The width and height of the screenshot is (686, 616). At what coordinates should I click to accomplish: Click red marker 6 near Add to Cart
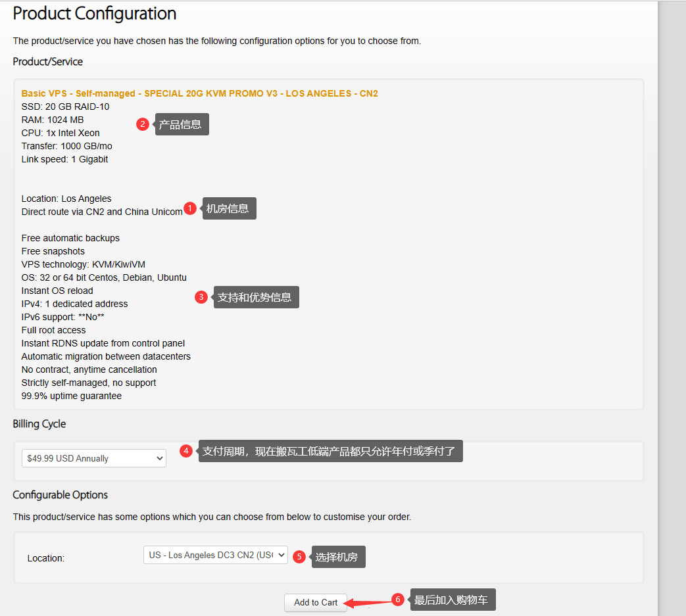[397, 600]
